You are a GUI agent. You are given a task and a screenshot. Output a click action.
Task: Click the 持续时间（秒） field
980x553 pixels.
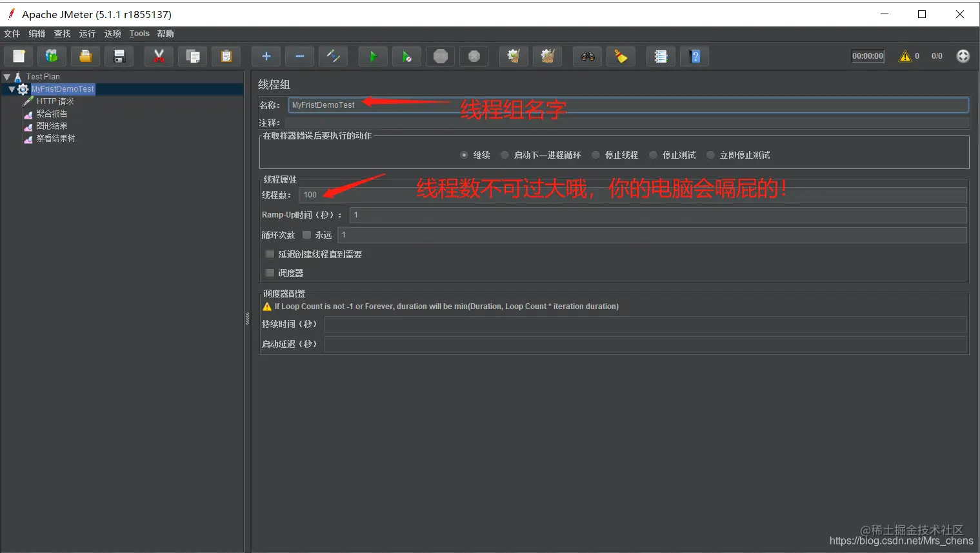click(x=646, y=324)
